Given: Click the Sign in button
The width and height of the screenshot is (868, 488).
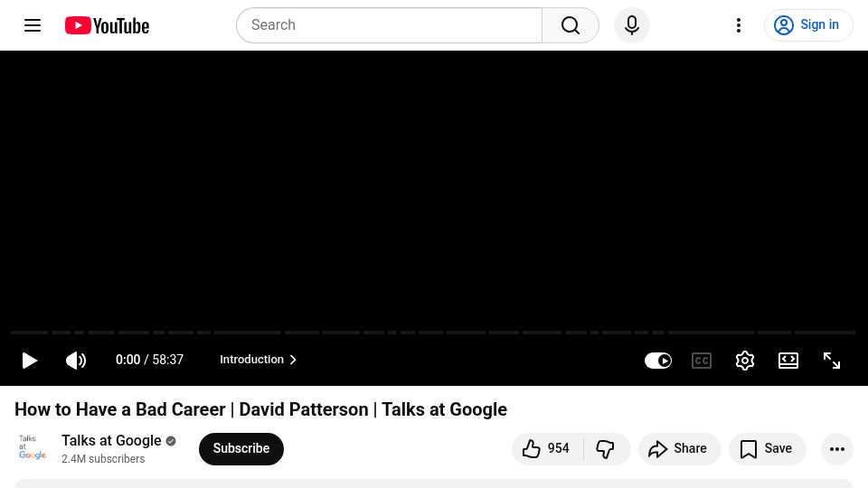Looking at the screenshot, I should [808, 25].
